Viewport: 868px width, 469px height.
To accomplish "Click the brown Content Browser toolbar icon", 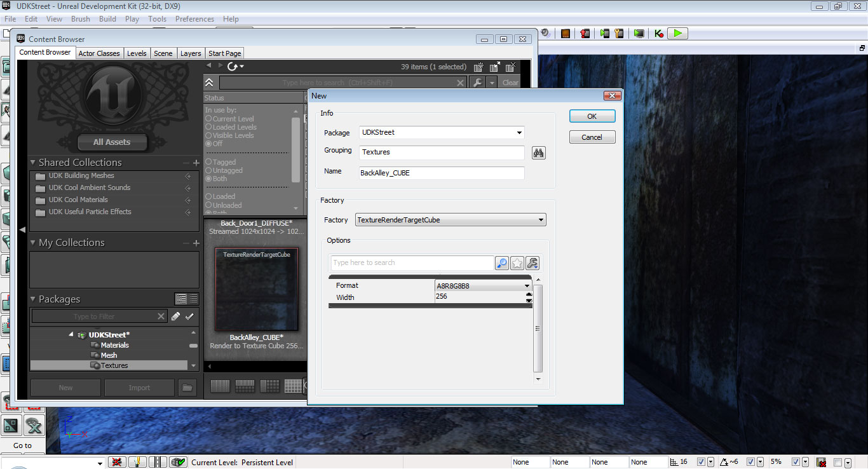I will coord(566,33).
